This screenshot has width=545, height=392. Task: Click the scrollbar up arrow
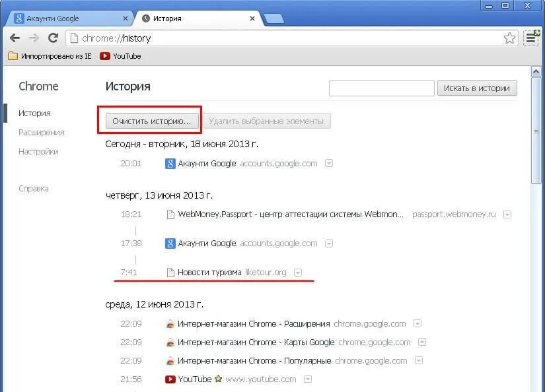click(x=536, y=71)
